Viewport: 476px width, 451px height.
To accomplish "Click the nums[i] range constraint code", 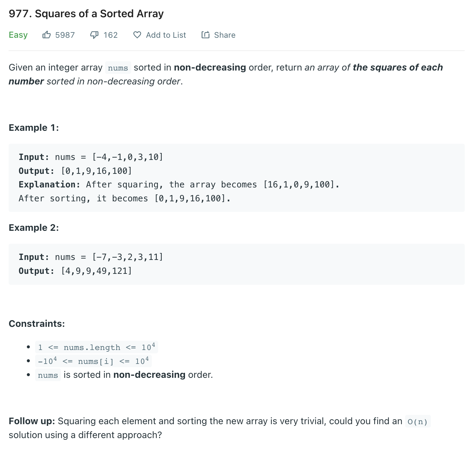I will click(93, 361).
